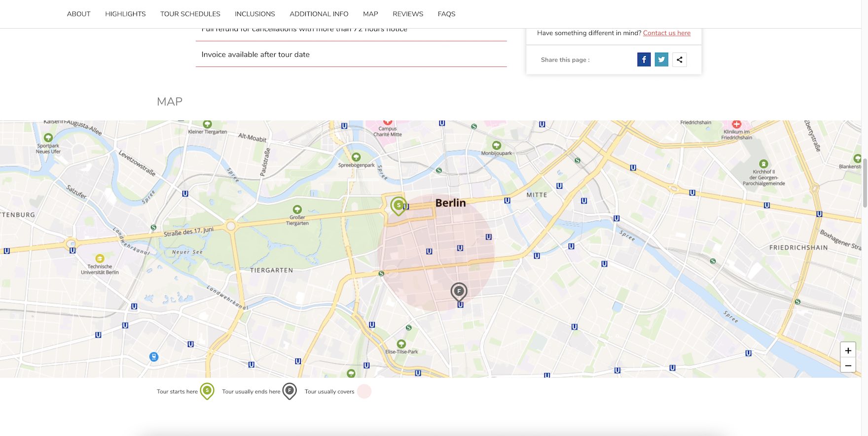The height and width of the screenshot is (436, 868).
Task: Select the Technische Universität Berlin marker
Action: (100, 259)
